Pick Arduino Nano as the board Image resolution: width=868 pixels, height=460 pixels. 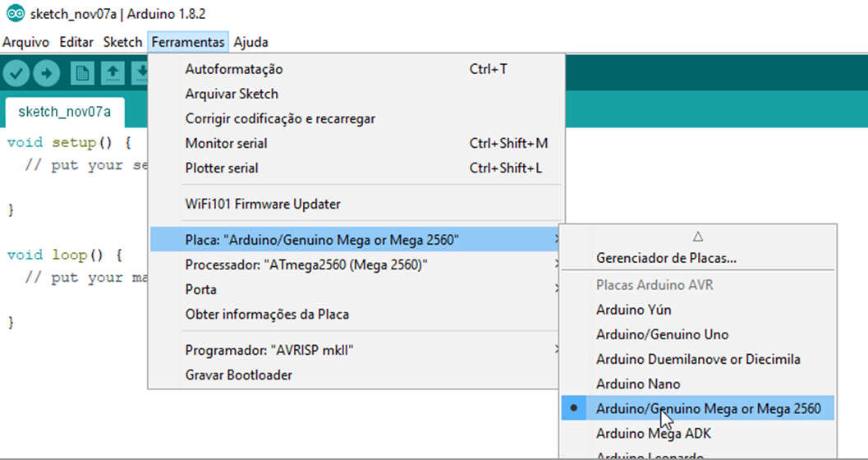click(638, 384)
